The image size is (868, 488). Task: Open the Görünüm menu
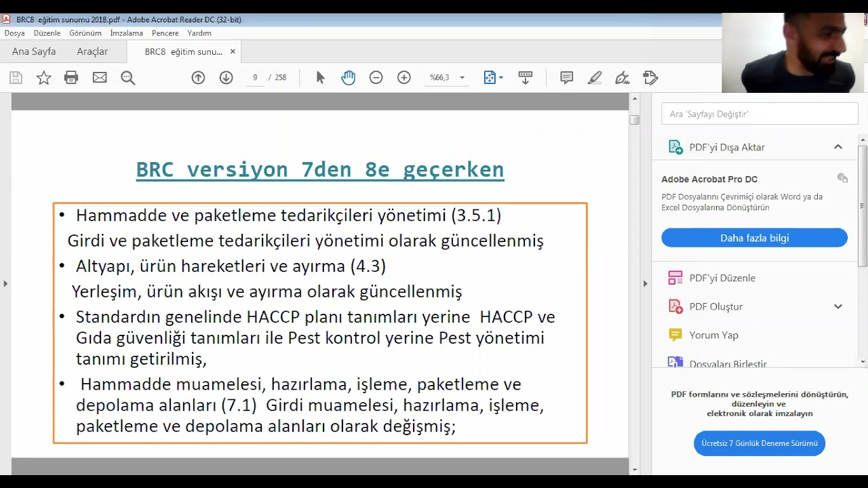click(x=85, y=33)
